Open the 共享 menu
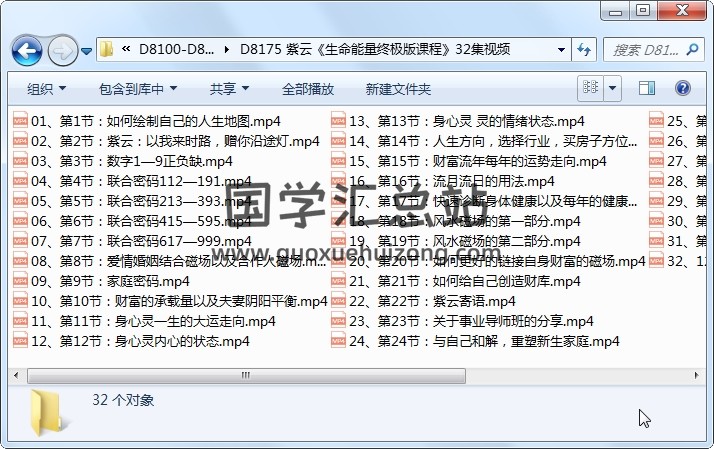Screen dimensions: 714x449 [229, 89]
